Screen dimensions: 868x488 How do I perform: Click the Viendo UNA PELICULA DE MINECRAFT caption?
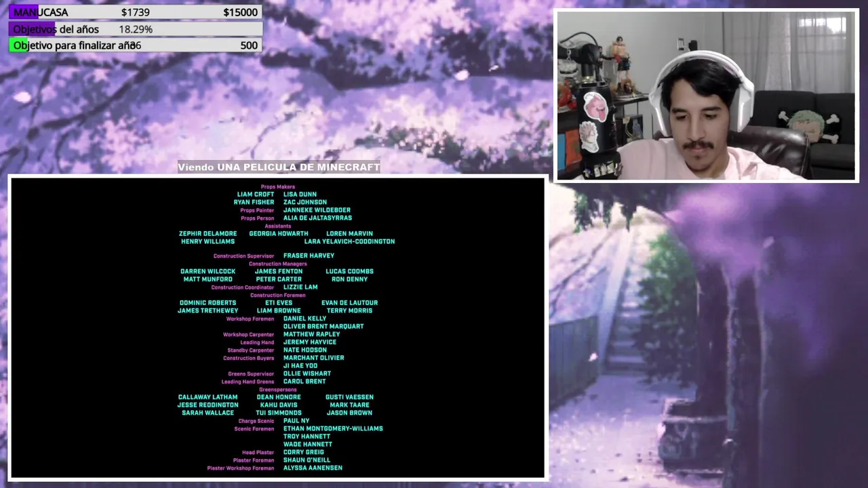pyautogui.click(x=279, y=167)
